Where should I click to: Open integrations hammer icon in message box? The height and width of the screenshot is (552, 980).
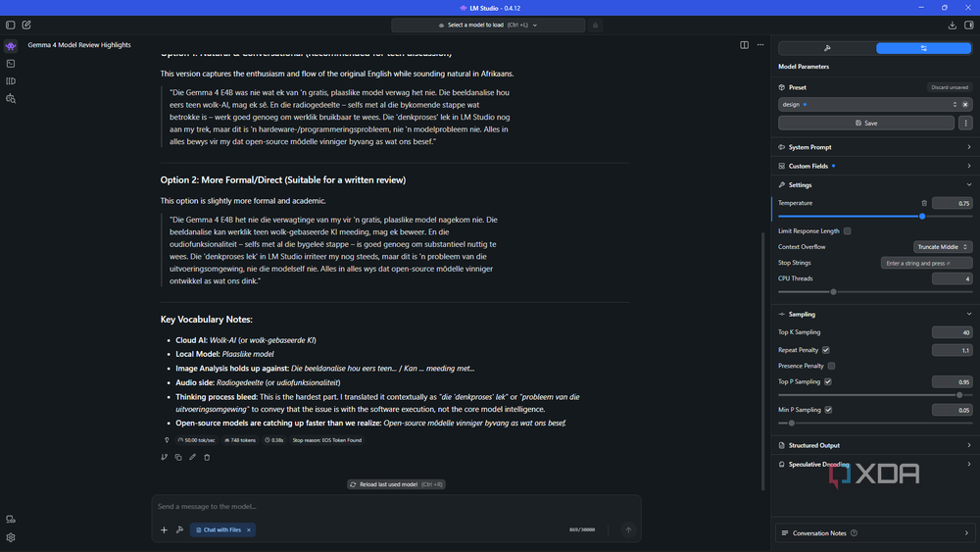tap(179, 529)
